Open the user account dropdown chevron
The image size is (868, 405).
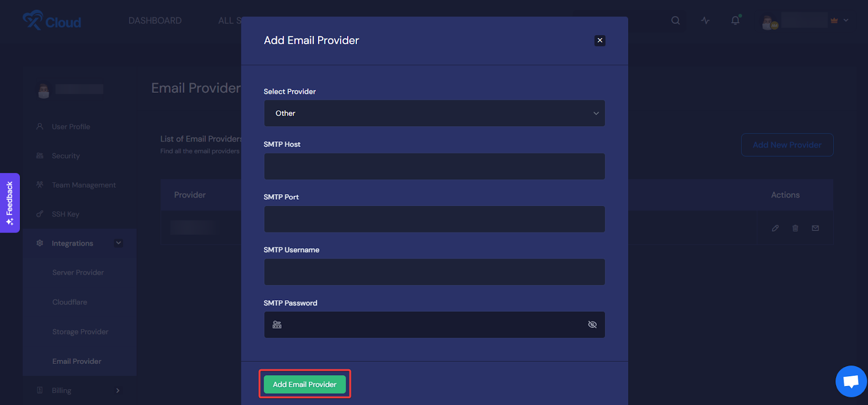pyautogui.click(x=846, y=21)
